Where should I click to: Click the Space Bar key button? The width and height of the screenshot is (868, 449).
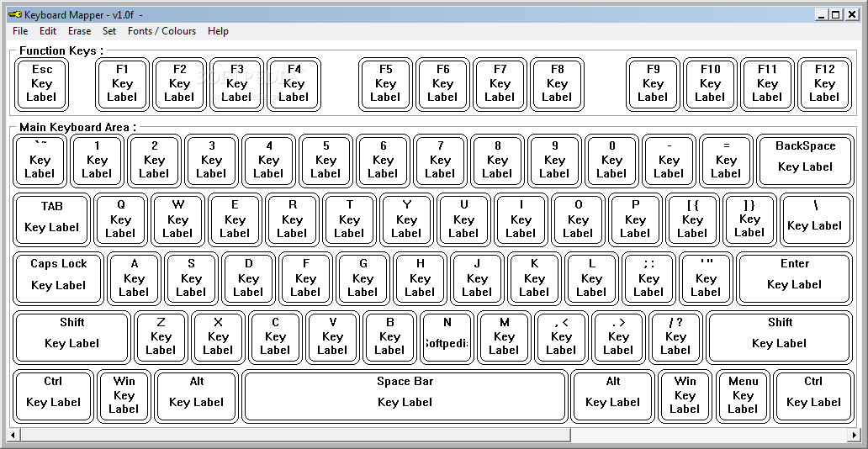click(405, 396)
